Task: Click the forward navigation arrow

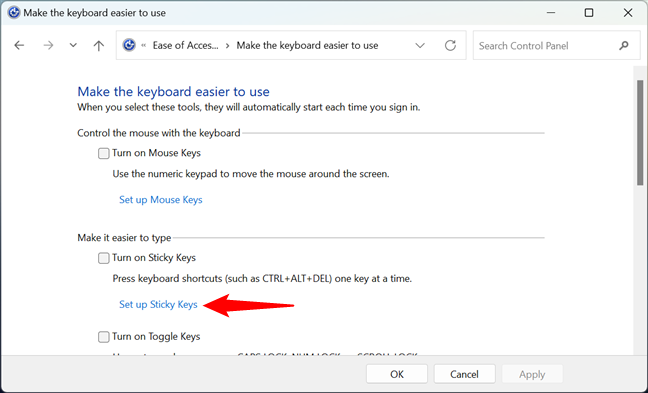Action: point(48,45)
